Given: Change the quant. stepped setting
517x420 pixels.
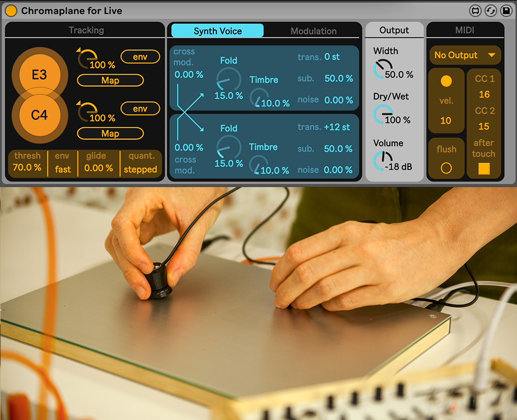Looking at the screenshot, I should [140, 169].
